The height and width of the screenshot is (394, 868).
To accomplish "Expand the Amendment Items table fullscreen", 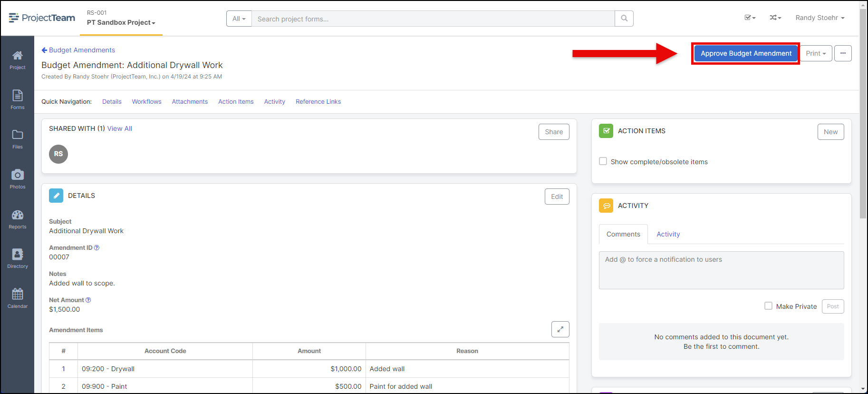I will (x=560, y=329).
